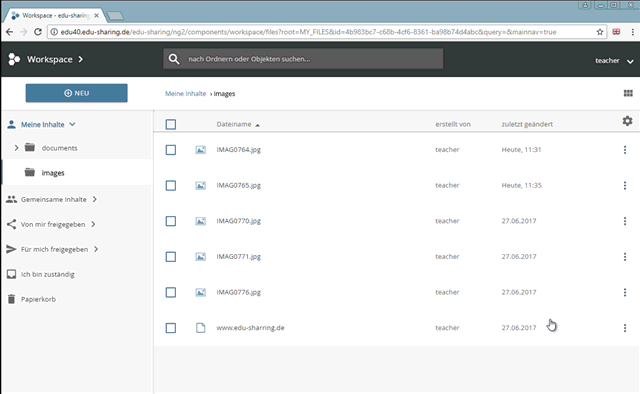Click the language flag extension icon
Viewport: 640px width, 394px height.
coord(616,31)
